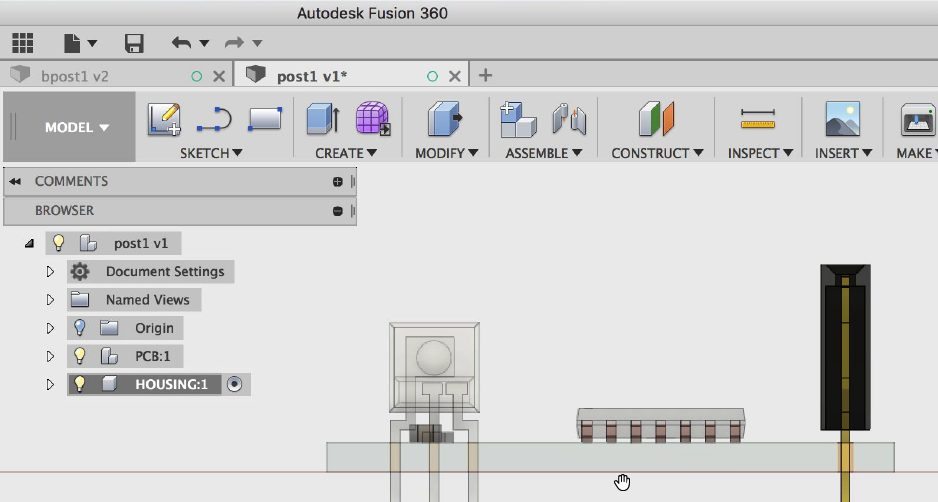Click the translucent sensor housing model
Screen dimensions: 938x502
point(434,367)
